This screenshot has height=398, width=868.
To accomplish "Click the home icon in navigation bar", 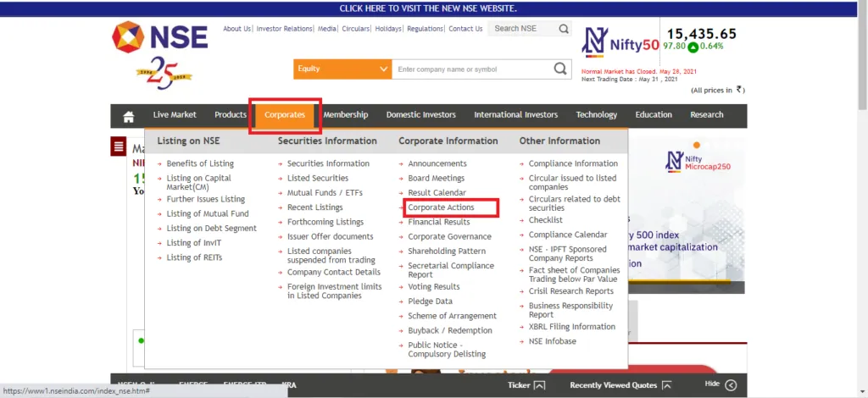I will [129, 116].
